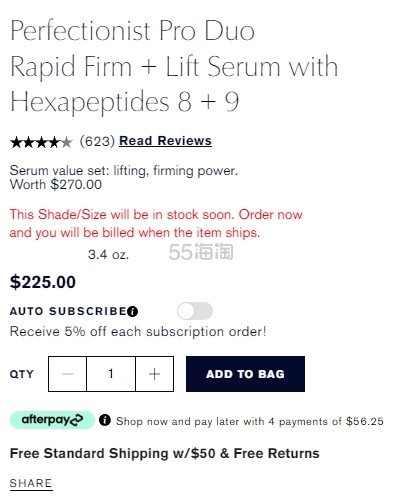Click the $225.00 price
This screenshot has height=503, width=402.
tap(43, 282)
